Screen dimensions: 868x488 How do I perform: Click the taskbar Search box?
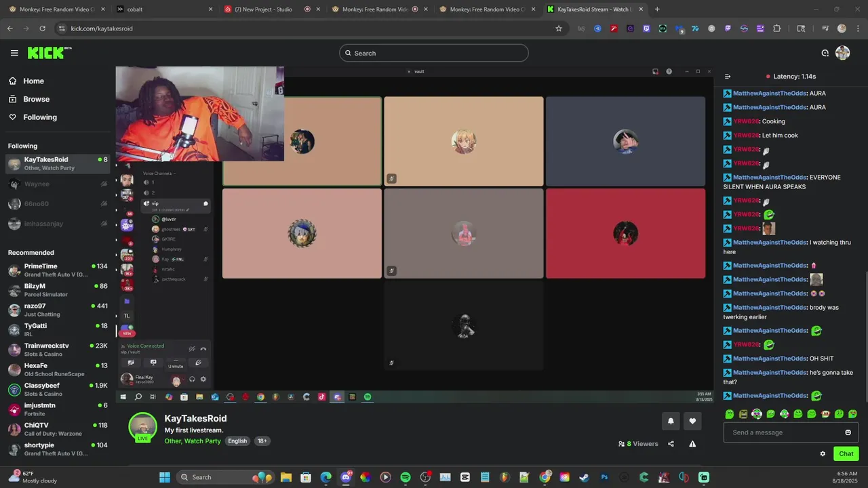click(225, 477)
